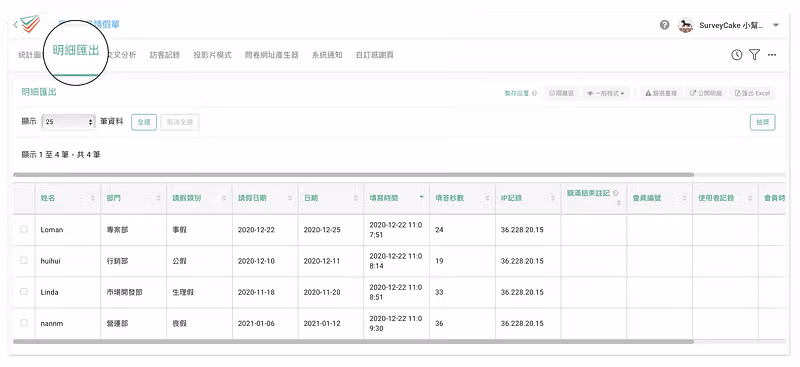This screenshot has width=800, height=367.
Task: Sort by the 使用者記錄 column sort arrows
Action: (x=751, y=198)
